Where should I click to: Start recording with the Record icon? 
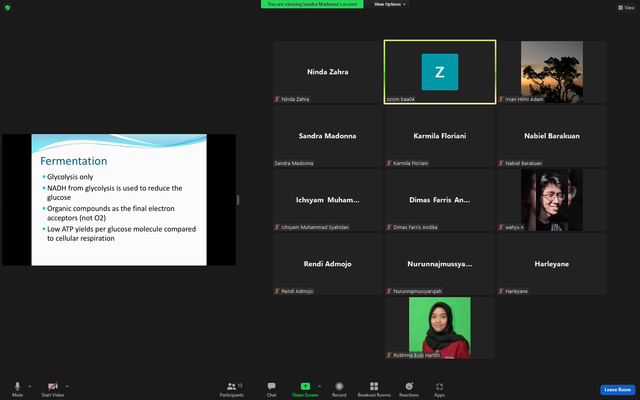(339, 389)
